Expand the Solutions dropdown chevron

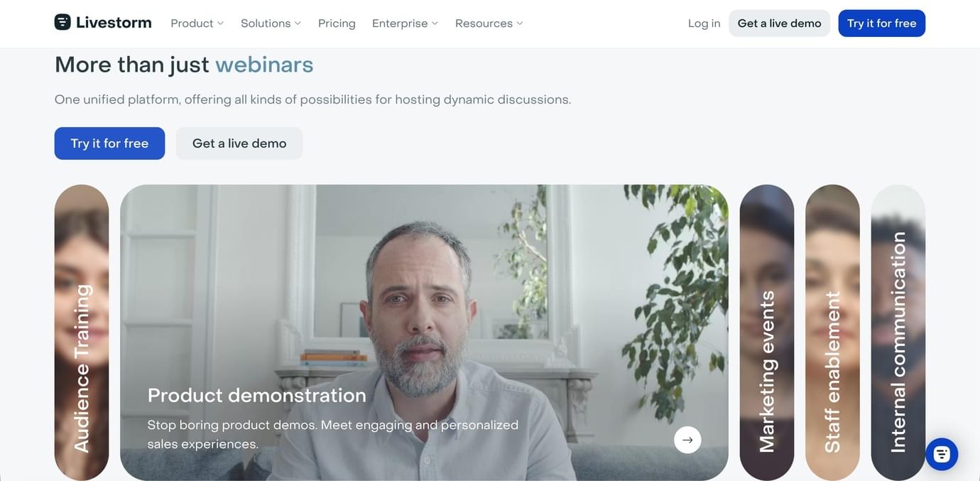[298, 23]
